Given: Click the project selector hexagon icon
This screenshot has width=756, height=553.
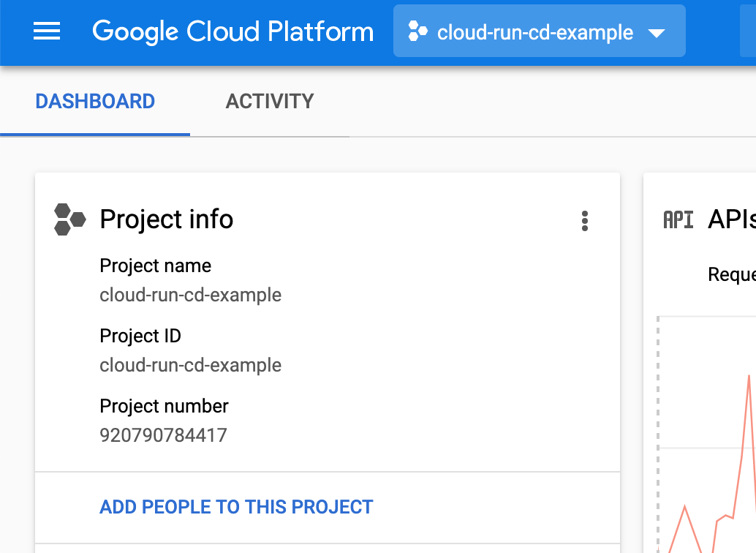Looking at the screenshot, I should coord(417,31).
